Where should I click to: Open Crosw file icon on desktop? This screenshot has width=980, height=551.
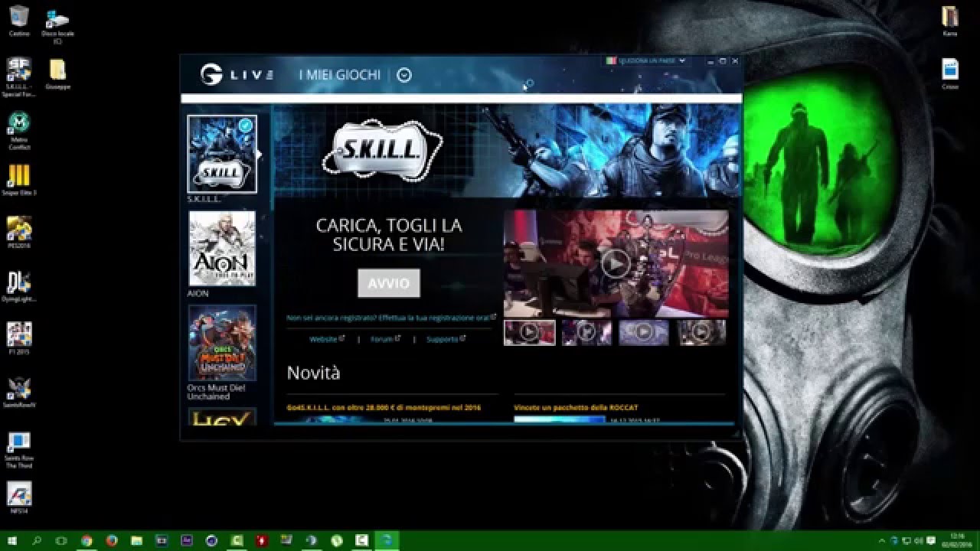tap(950, 74)
